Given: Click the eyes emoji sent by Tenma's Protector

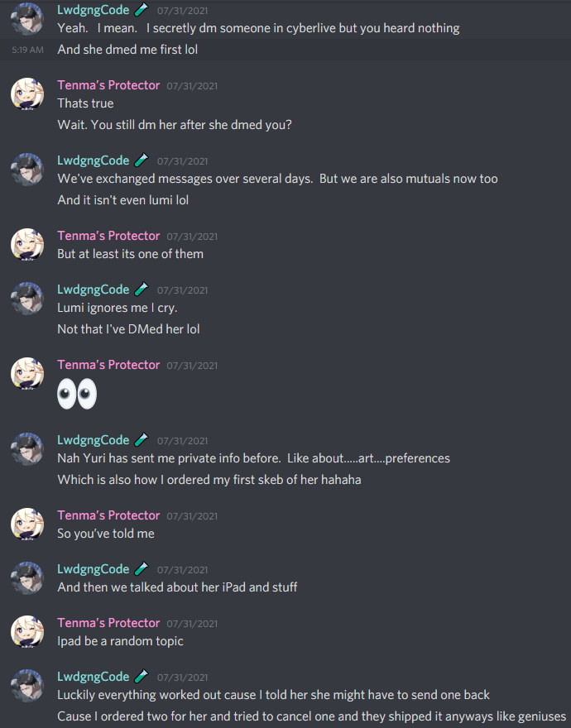Looking at the screenshot, I should click(x=77, y=394).
